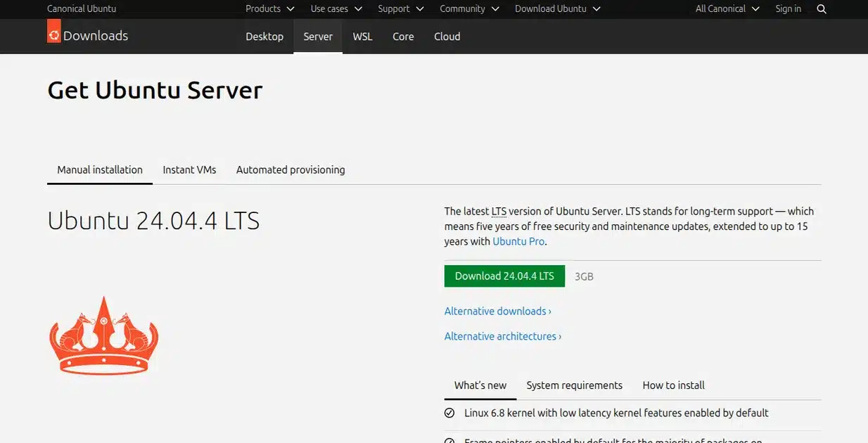Viewport: 868px width, 443px height.
Task: Open the Core downloads tab
Action: click(x=403, y=37)
